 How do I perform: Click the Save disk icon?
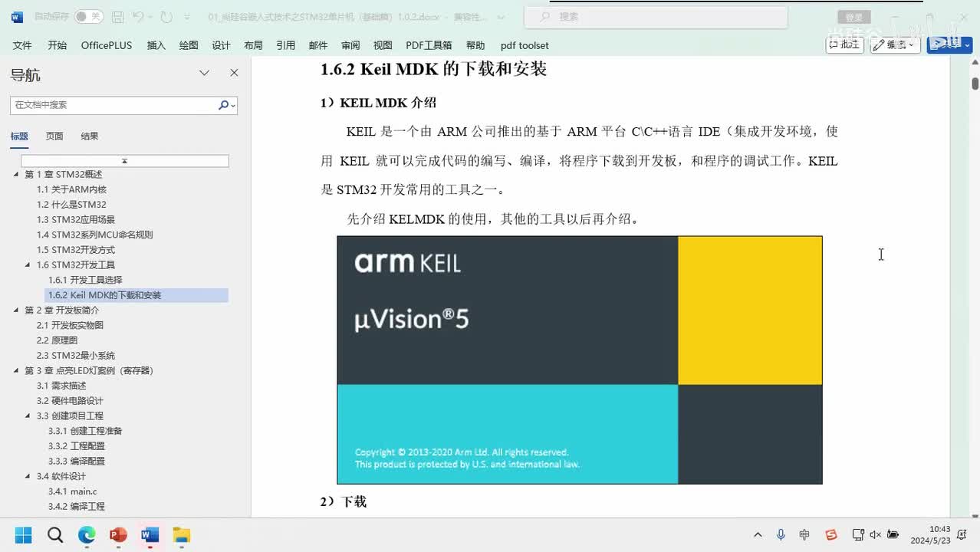[117, 16]
